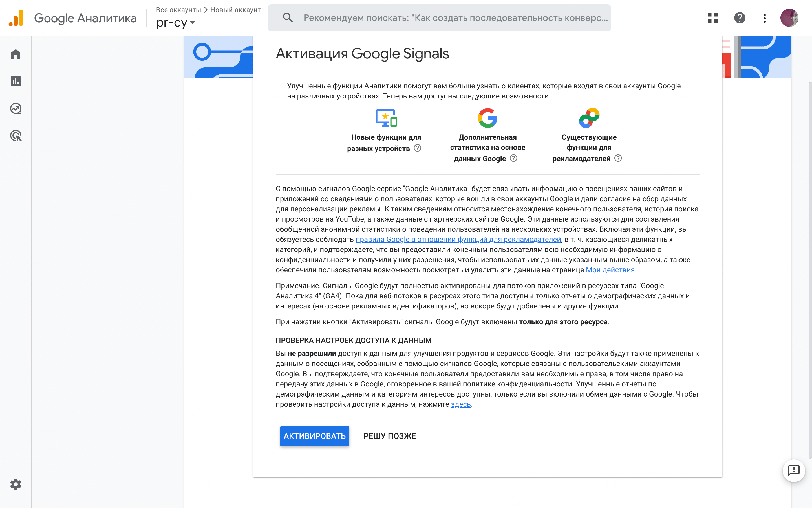Viewport: 812px width, 508px height.
Task: Click the colorful advertiser features icon
Action: tap(589, 118)
